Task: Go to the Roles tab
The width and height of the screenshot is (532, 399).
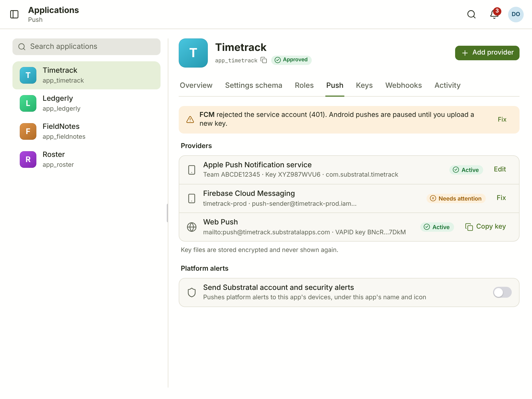Action: click(x=304, y=85)
